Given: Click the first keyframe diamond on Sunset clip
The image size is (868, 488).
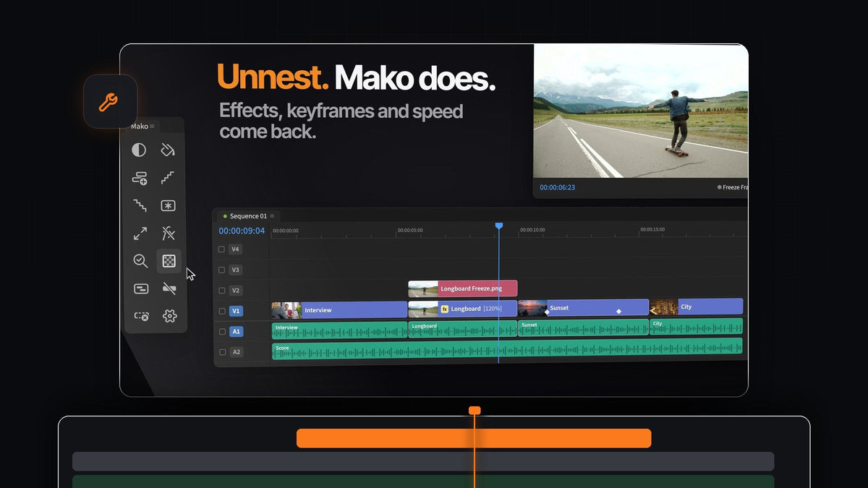Looking at the screenshot, I should (x=547, y=312).
